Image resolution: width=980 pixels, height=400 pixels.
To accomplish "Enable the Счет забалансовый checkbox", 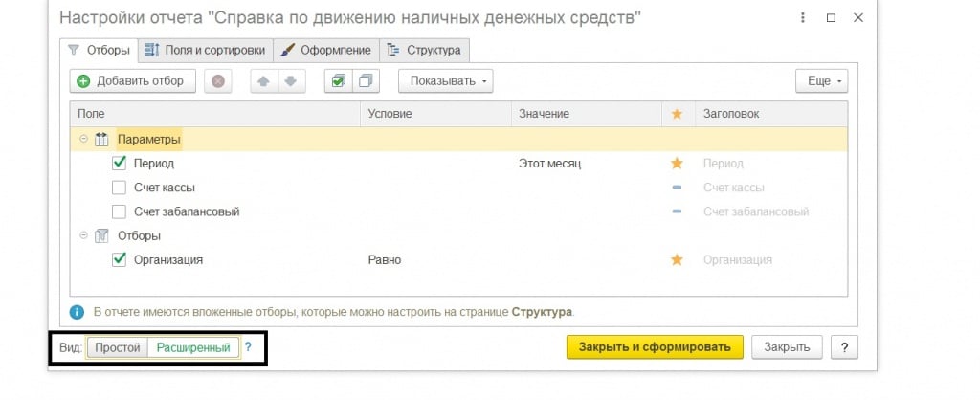I will point(120,211).
